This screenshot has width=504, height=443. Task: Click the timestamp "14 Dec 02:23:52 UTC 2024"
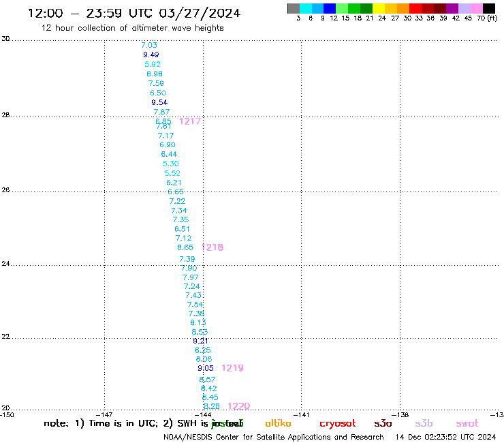click(x=445, y=438)
